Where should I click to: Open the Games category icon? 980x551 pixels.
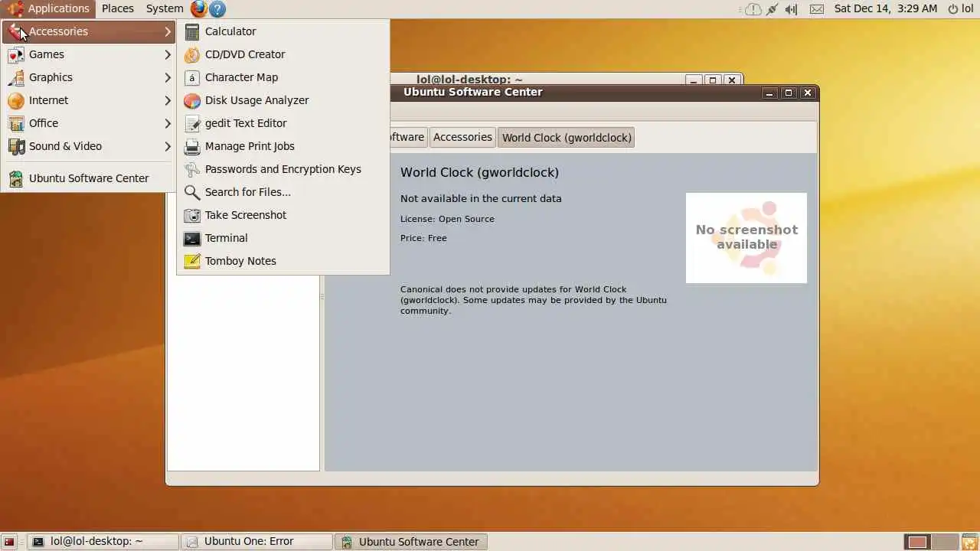[x=16, y=55]
